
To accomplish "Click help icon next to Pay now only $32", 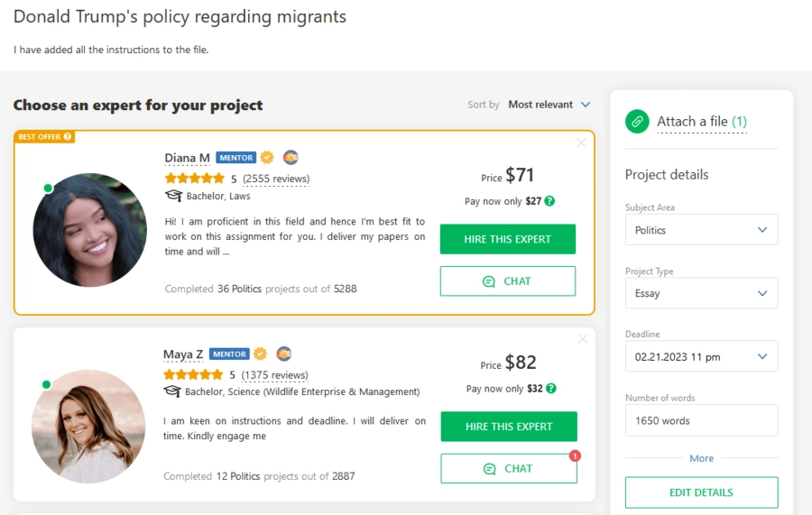I will point(551,389).
